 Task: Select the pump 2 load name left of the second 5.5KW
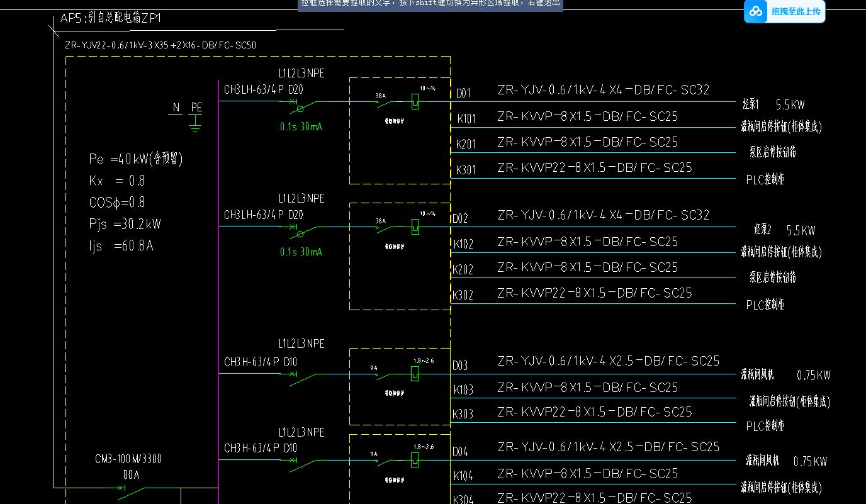[x=763, y=229]
